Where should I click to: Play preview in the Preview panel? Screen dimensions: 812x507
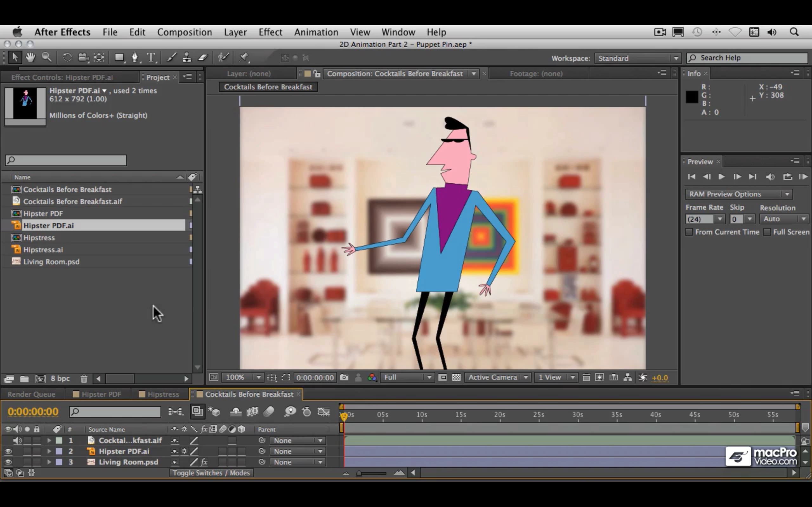tap(721, 177)
